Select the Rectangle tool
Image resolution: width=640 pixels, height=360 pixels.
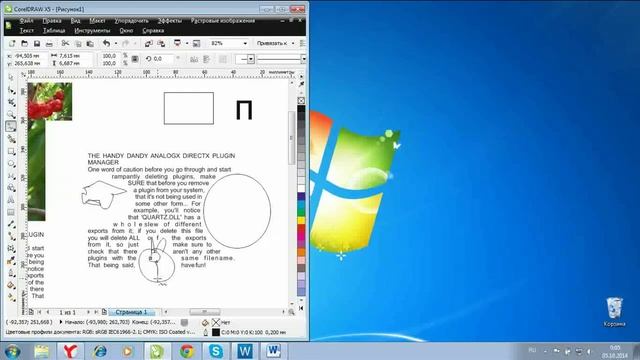(11, 151)
